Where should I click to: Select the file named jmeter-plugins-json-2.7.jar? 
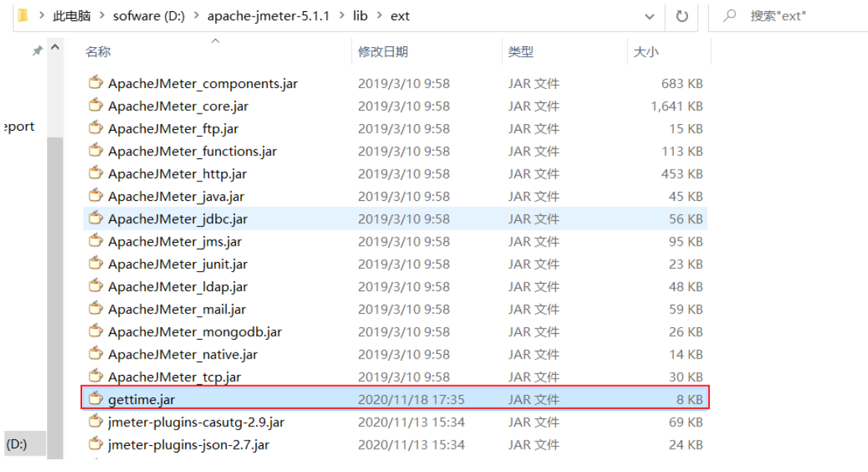tap(189, 445)
